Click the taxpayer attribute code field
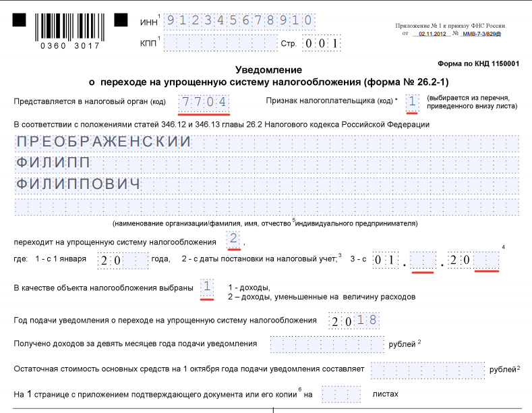The width and height of the screenshot is (532, 413). (x=412, y=103)
